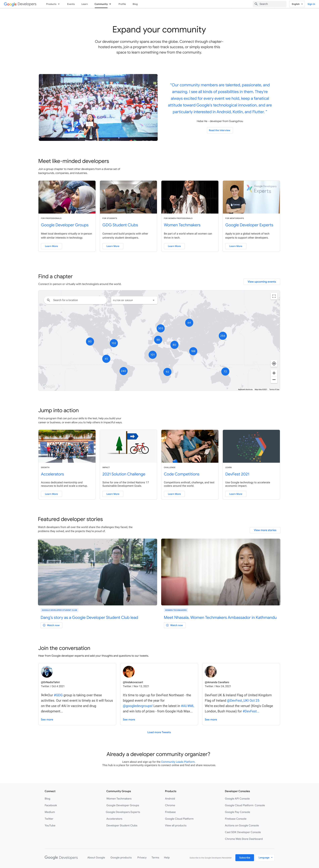Image resolution: width=319 pixels, height=868 pixels.
Task: Click YouTube link in footer Connect
Action: click(50, 825)
